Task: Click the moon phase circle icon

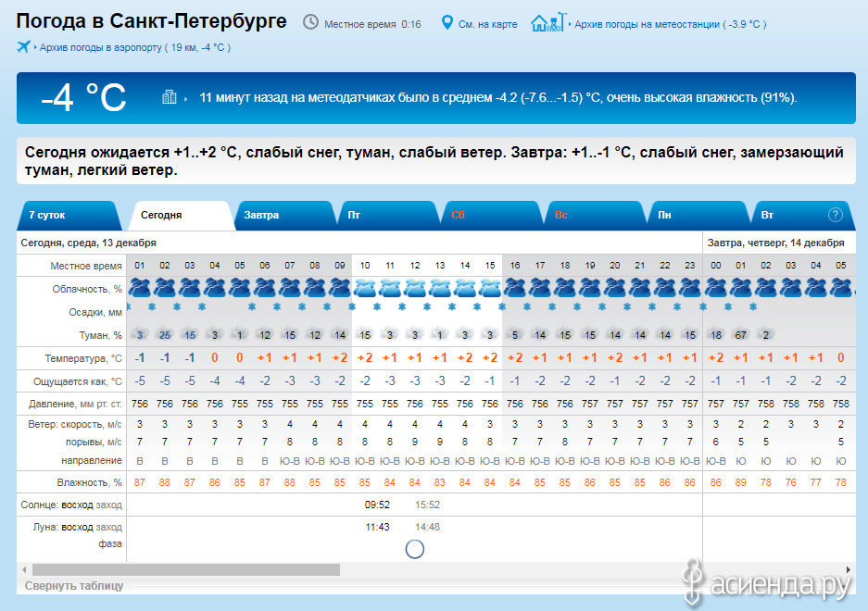Action: [415, 549]
